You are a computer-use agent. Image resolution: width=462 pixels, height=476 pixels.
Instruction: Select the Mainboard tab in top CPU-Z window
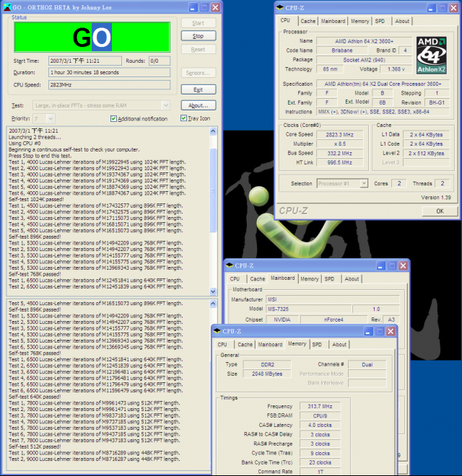tap(333, 21)
